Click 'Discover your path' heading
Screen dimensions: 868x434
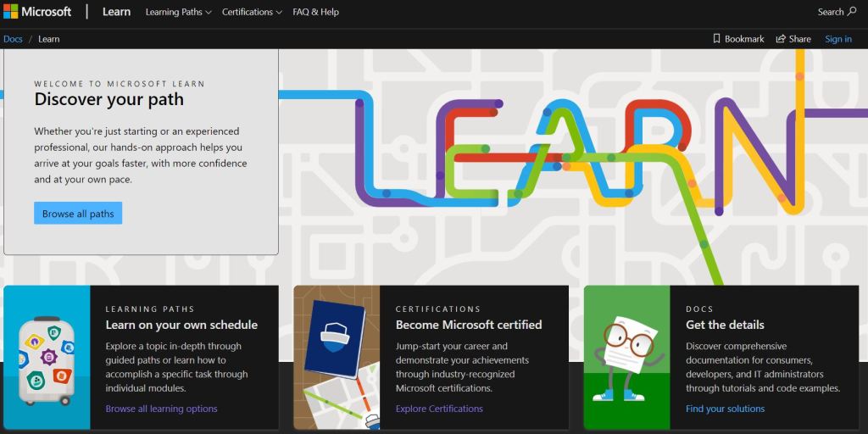click(109, 99)
